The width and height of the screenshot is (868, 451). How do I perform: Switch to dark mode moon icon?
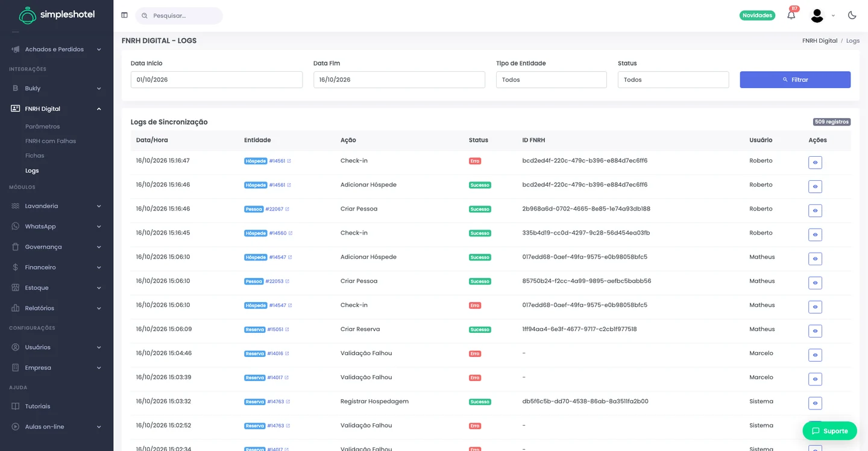(852, 15)
